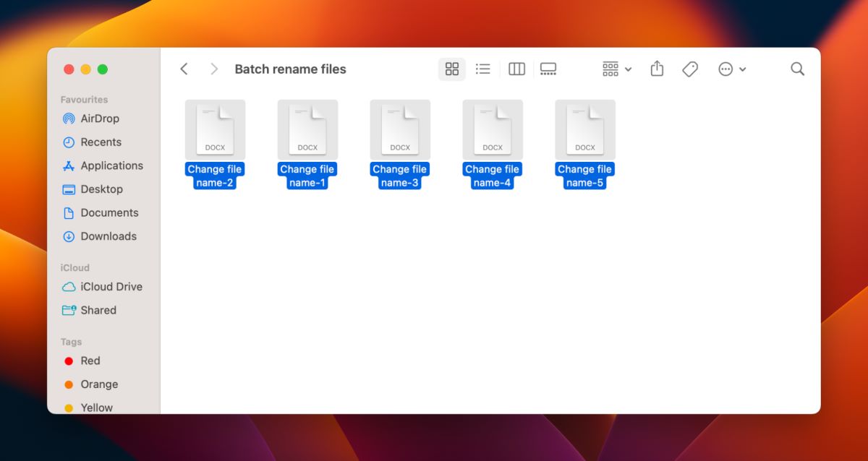Click the Tags icon in toolbar
This screenshot has width=868, height=461.
tap(689, 69)
